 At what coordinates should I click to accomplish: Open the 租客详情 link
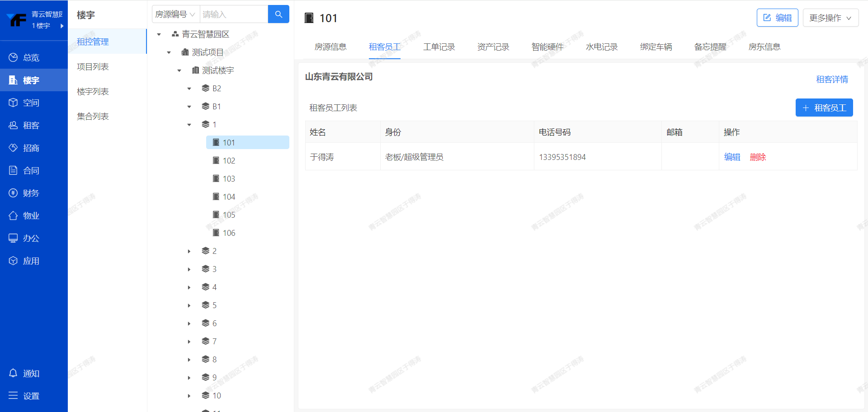coord(832,80)
